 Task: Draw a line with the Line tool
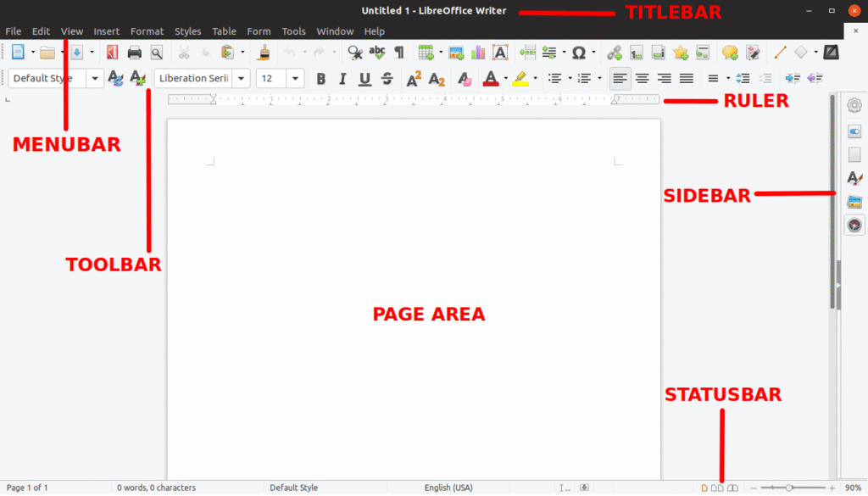pyautogui.click(x=780, y=53)
